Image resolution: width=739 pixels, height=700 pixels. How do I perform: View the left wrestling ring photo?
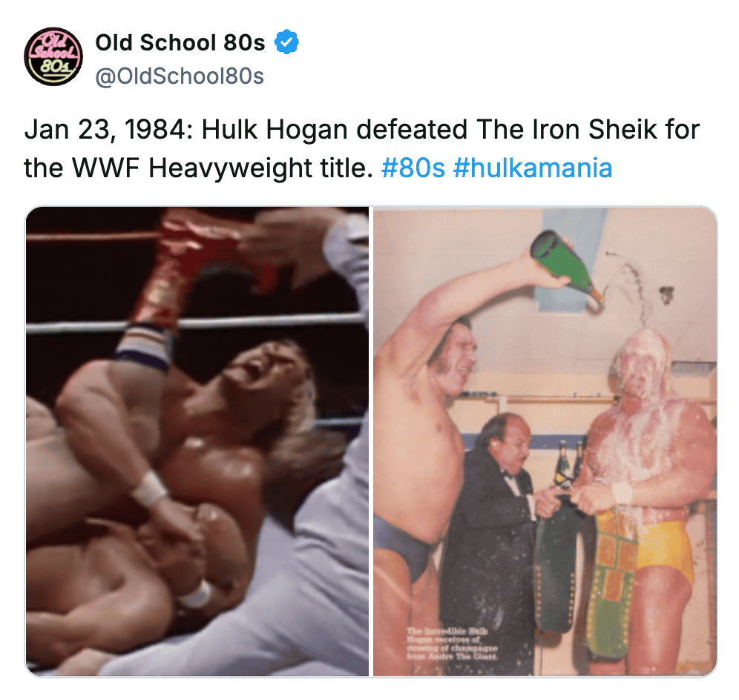197,441
